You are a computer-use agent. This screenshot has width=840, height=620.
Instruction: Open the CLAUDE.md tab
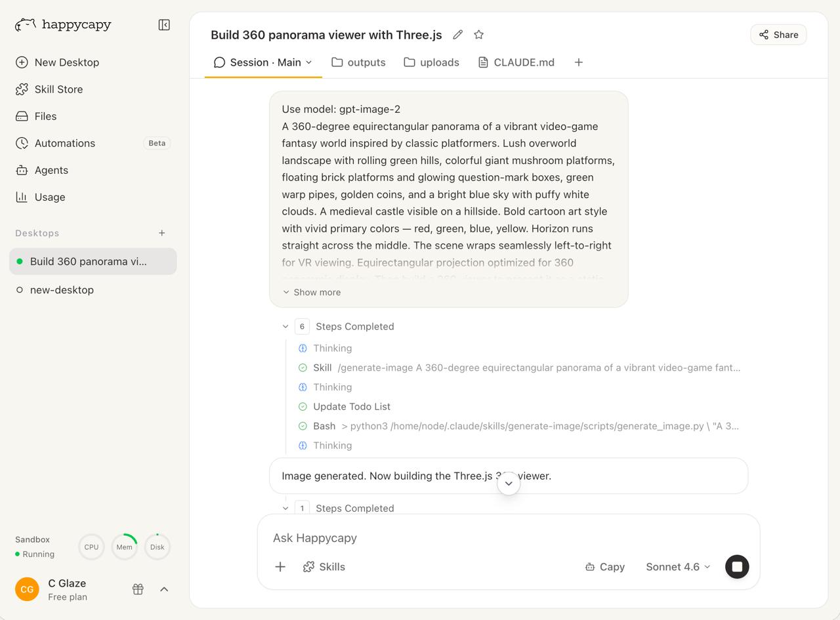click(x=516, y=62)
